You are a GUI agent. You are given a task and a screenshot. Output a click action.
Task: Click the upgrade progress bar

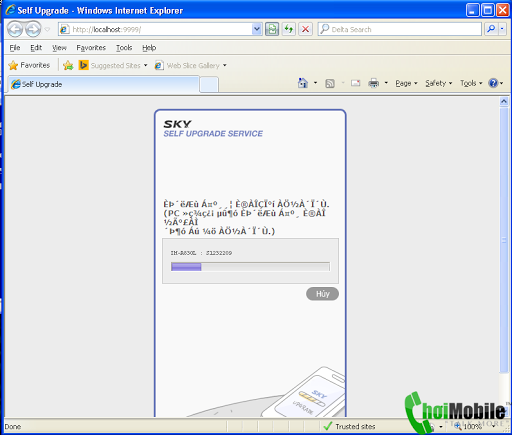pos(250,267)
